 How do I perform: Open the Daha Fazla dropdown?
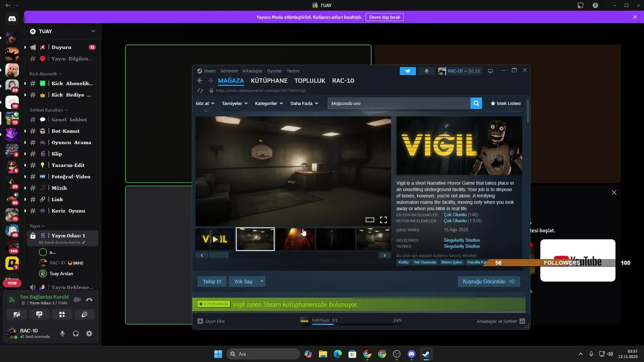tap(304, 103)
